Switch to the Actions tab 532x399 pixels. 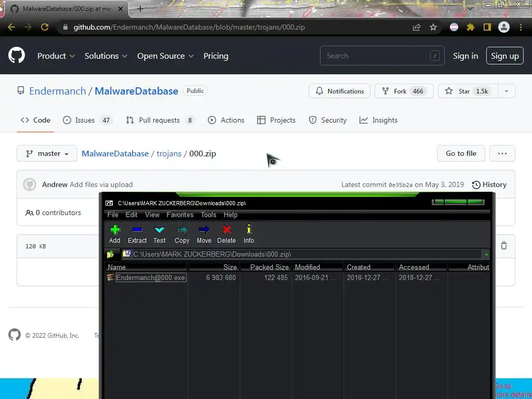click(x=226, y=120)
